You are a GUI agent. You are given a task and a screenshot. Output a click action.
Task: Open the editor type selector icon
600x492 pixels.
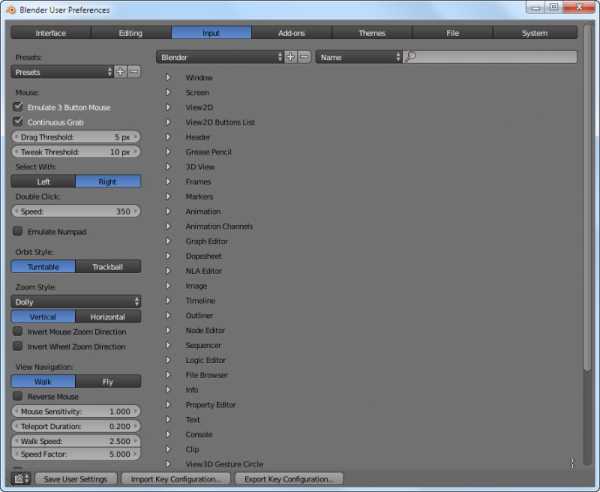[x=22, y=478]
